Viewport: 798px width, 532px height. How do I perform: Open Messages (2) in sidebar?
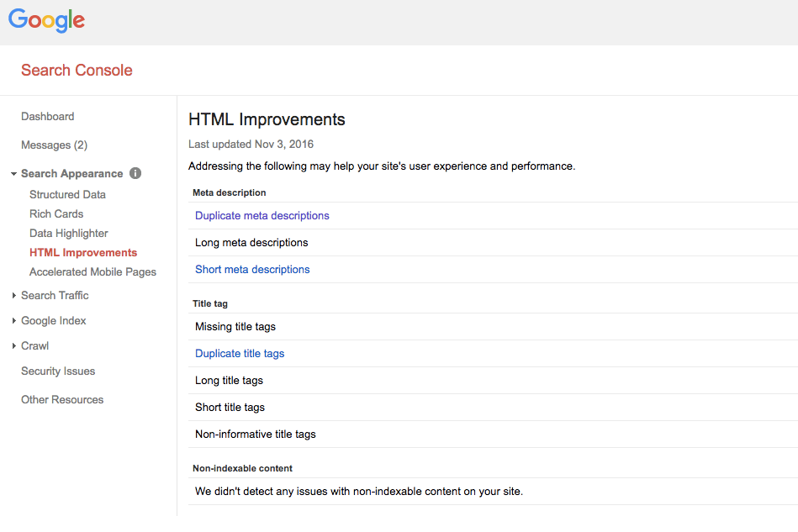[x=54, y=145]
